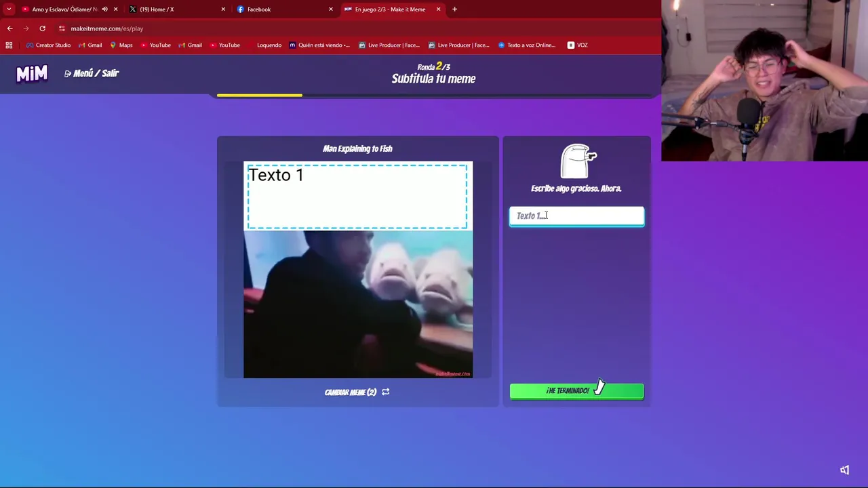The height and width of the screenshot is (488, 868).
Task: Click Cambiar meme (2) button
Action: 357,392
